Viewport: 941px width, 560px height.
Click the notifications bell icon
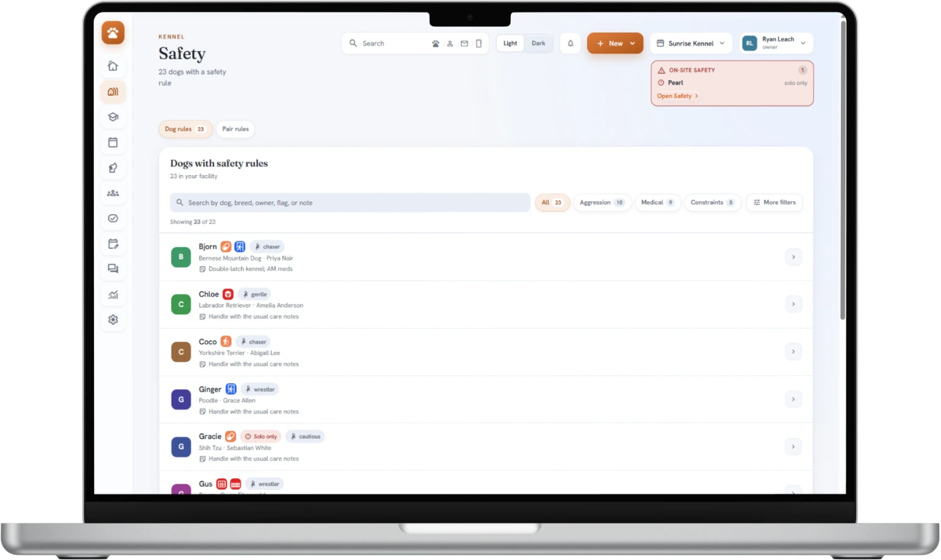[x=571, y=43]
